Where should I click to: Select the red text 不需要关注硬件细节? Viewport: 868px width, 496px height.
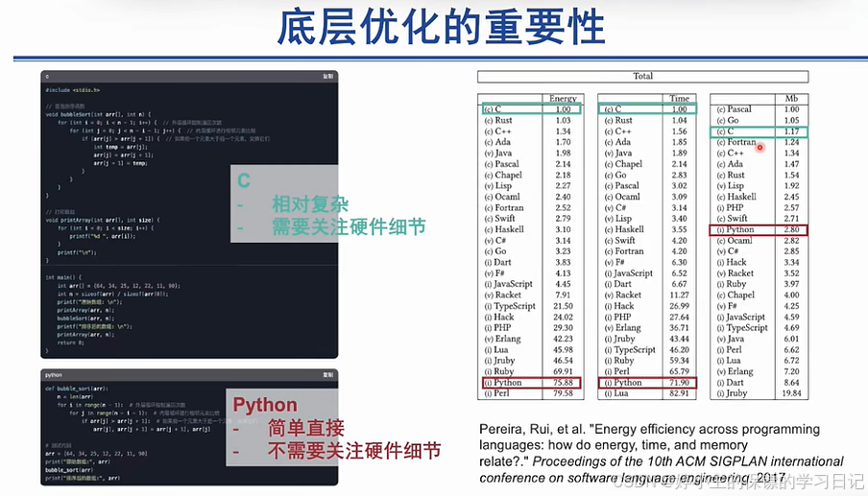click(354, 451)
